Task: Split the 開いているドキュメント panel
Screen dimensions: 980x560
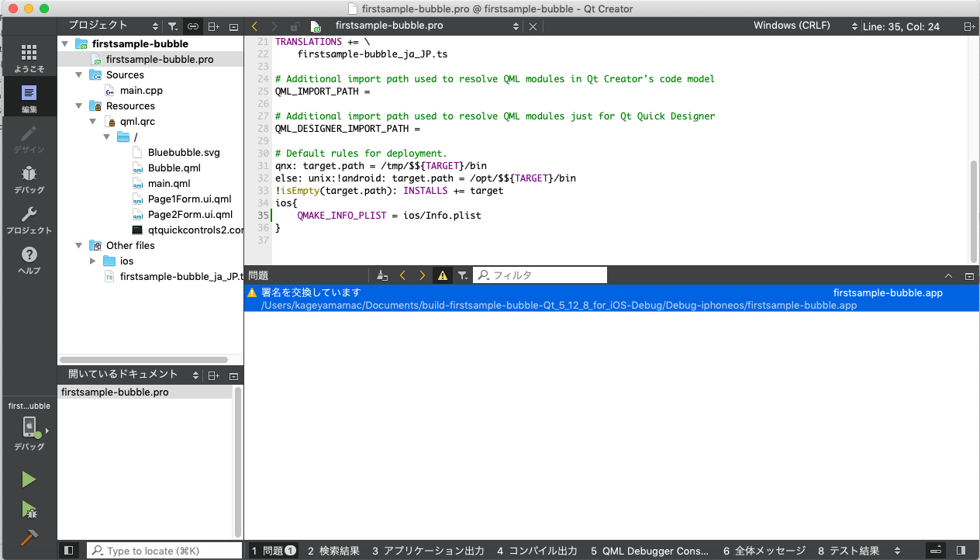Action: coord(214,375)
